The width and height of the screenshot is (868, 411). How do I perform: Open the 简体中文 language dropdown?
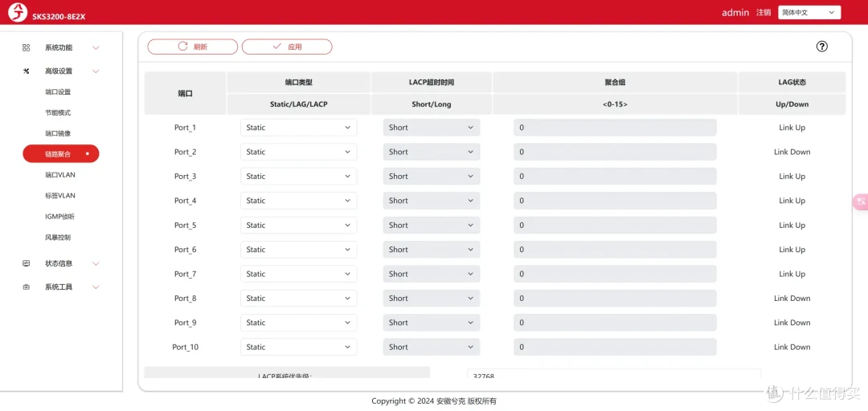(809, 12)
